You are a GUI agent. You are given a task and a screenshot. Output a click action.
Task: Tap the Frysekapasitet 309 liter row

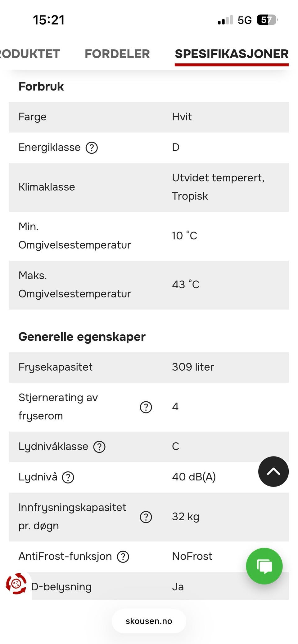click(x=149, y=367)
